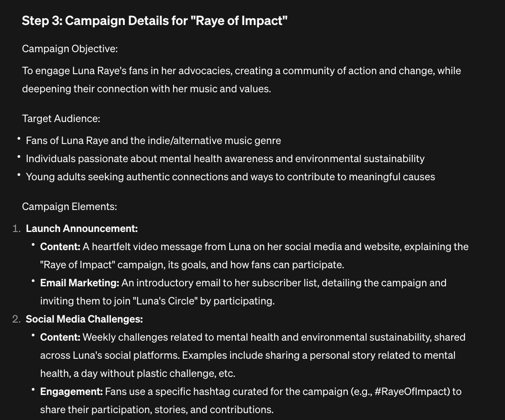Click the Social Media Challenges heading
This screenshot has width=505, height=420.
[x=84, y=319]
